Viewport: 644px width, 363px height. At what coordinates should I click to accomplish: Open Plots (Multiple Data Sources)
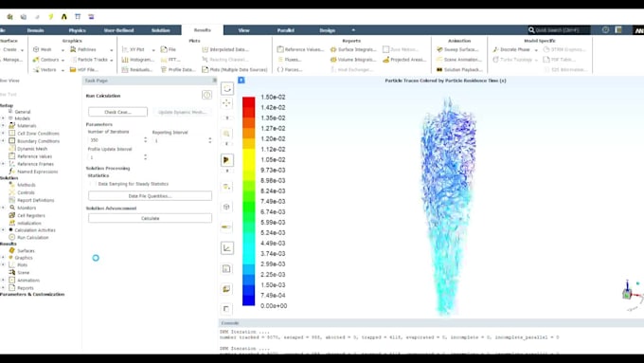pos(235,69)
